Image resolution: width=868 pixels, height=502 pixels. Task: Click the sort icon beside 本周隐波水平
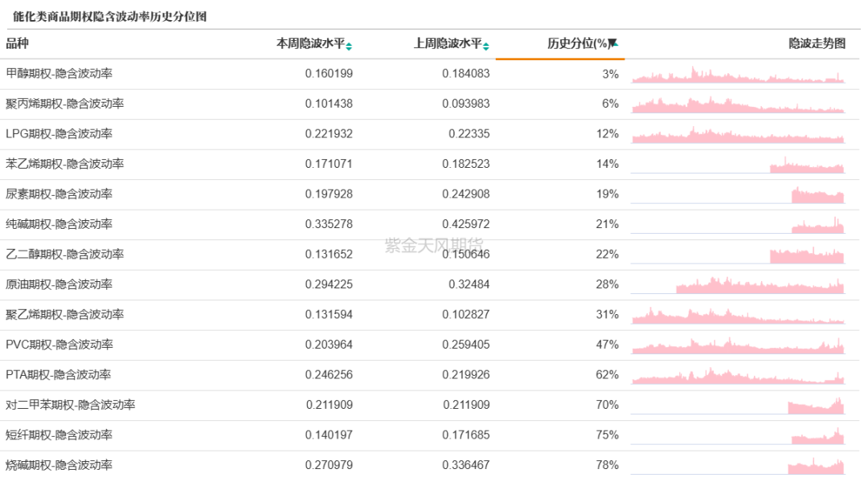[349, 46]
